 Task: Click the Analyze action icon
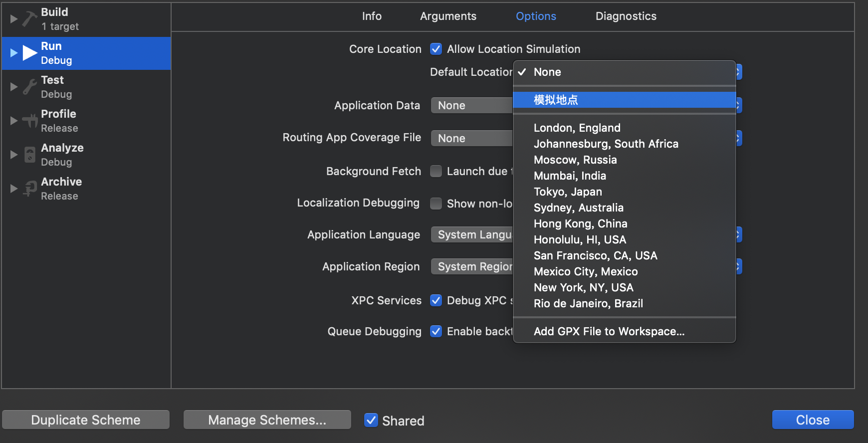[30, 155]
